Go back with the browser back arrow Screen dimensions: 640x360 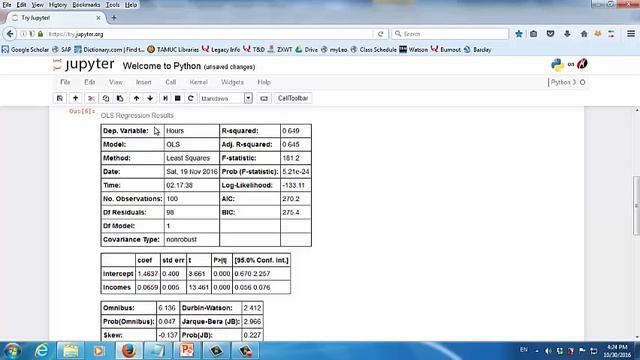10,34
